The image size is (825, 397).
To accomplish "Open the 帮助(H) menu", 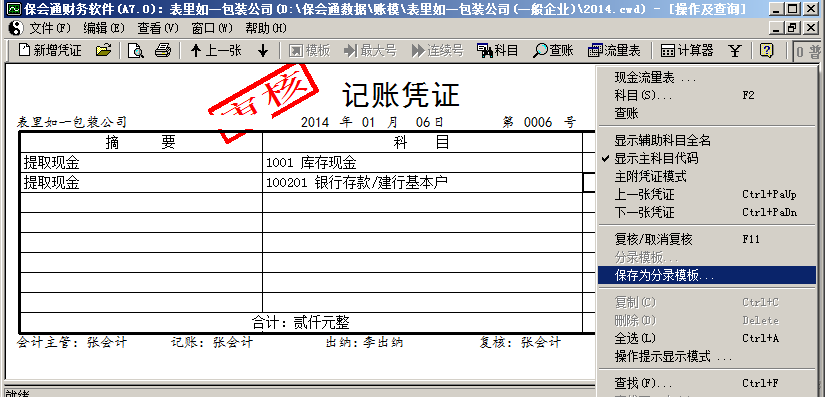I will [266, 28].
